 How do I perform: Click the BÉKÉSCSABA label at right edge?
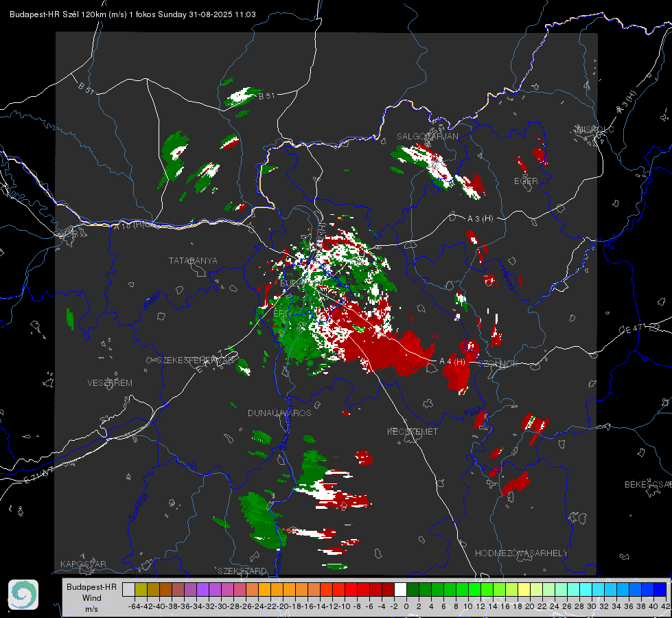tap(647, 485)
